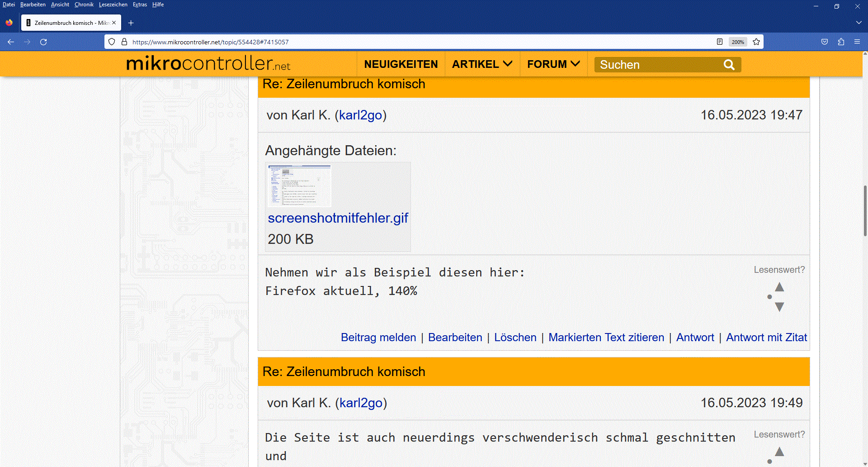868x467 pixels.
Task: Open the list all tabs chevron
Action: coord(859,23)
